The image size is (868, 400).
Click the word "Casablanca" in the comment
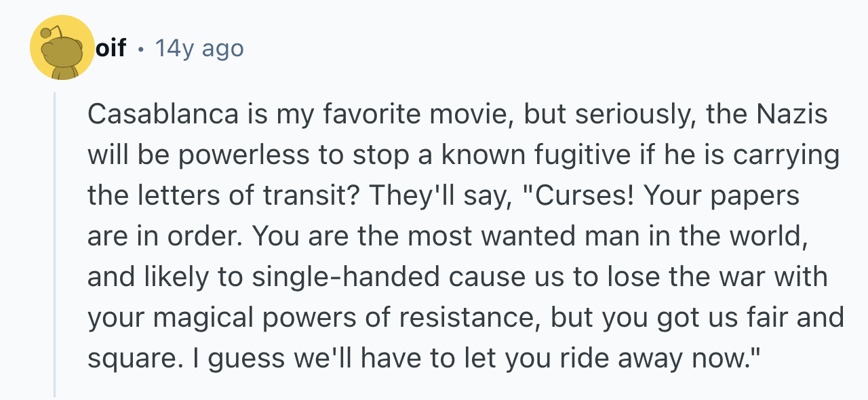point(163,115)
